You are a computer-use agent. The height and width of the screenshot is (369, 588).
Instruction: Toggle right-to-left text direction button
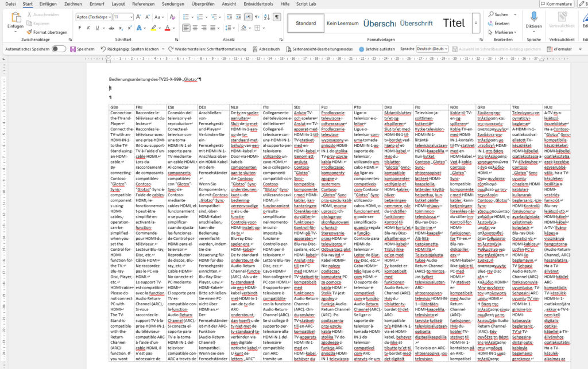tap(257, 17)
